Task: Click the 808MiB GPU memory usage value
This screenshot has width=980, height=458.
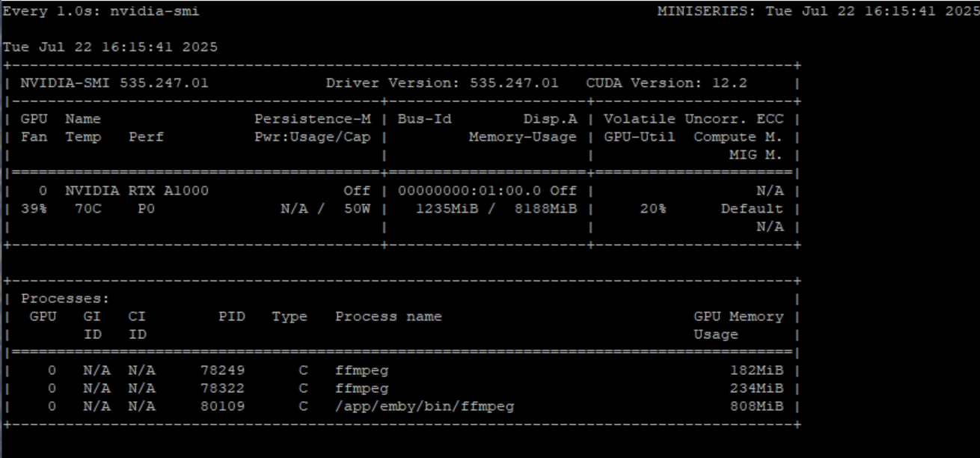Action: pyautogui.click(x=756, y=406)
